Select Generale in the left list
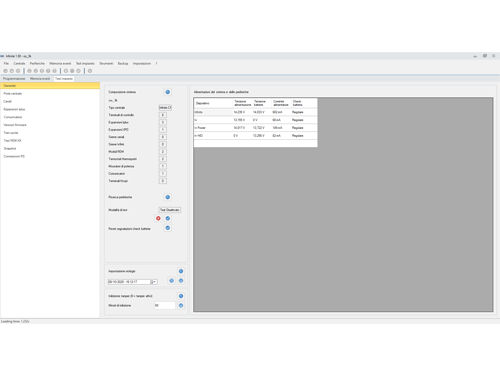The height and width of the screenshot is (375, 500). (x=50, y=86)
